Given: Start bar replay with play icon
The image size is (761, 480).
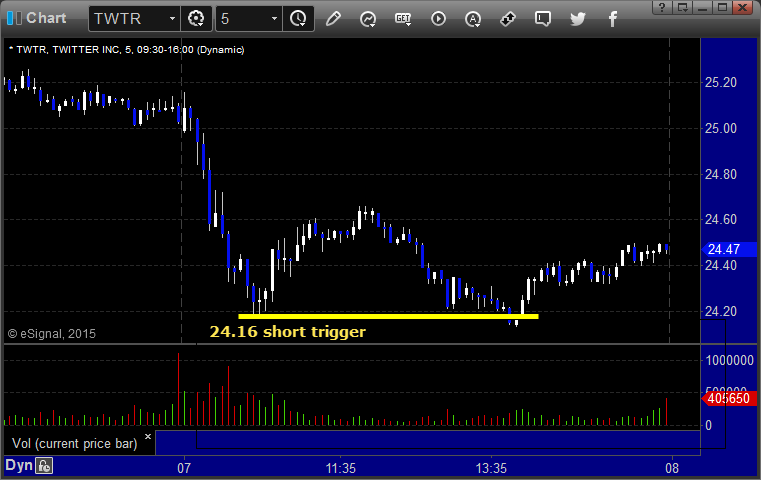Looking at the screenshot, I should tap(438, 19).
